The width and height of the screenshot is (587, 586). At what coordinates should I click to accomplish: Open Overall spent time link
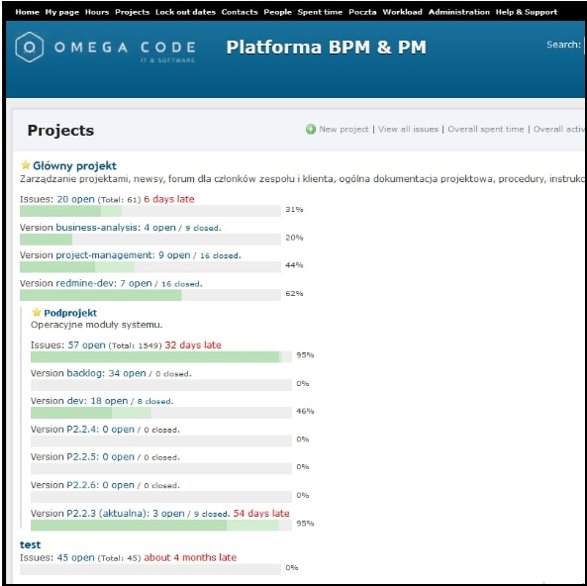point(486,129)
